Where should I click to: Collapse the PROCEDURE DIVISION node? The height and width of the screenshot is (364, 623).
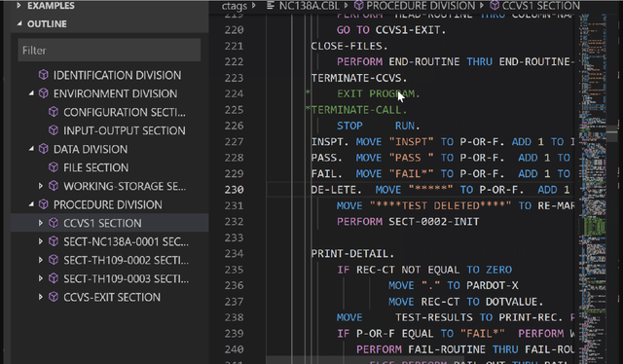pyautogui.click(x=31, y=204)
